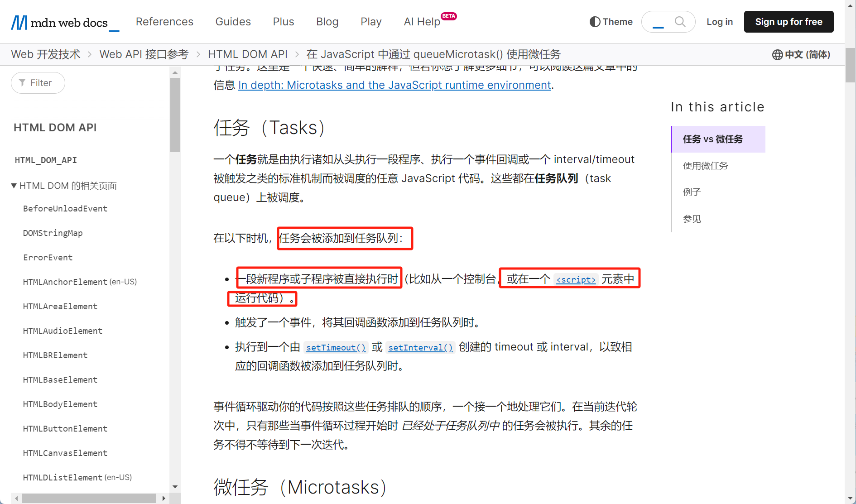This screenshot has width=856, height=504.
Task: Jump to 使用微任务 in article outline
Action: click(x=705, y=166)
